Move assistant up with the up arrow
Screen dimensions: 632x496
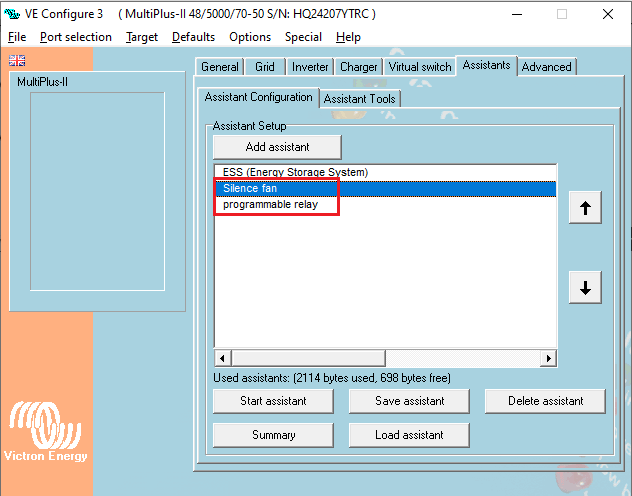pyautogui.click(x=585, y=208)
